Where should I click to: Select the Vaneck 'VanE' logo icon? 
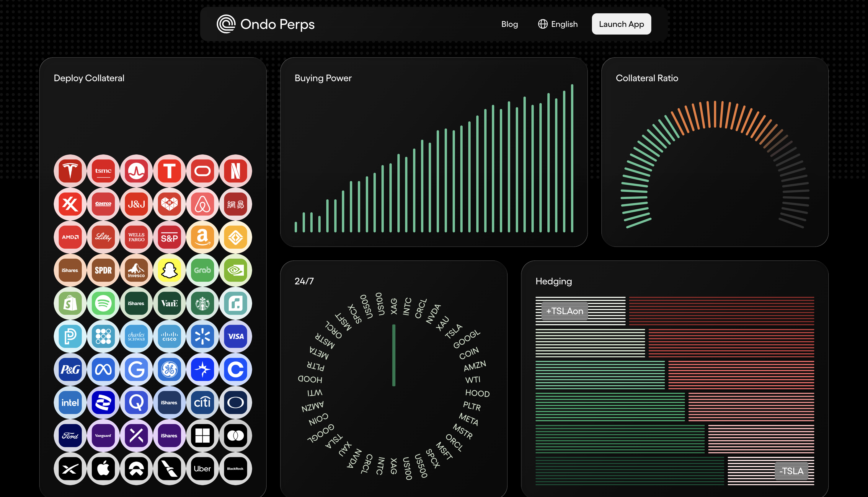[169, 303]
